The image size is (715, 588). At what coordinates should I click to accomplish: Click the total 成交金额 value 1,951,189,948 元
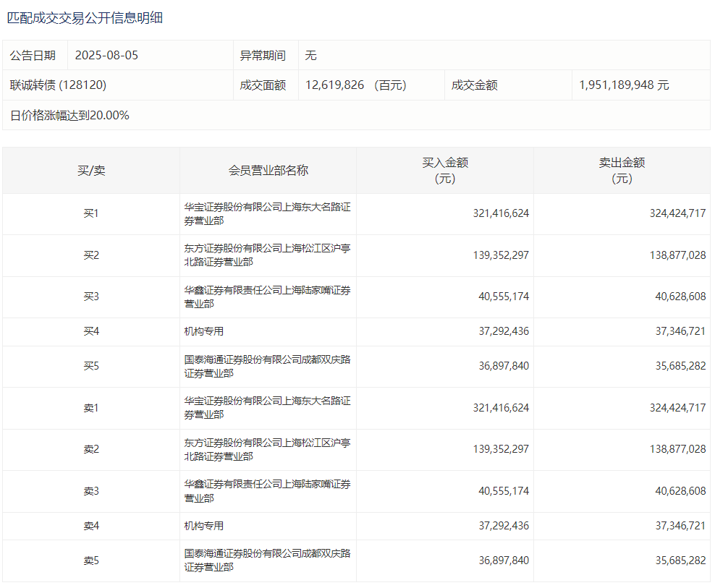(x=624, y=85)
